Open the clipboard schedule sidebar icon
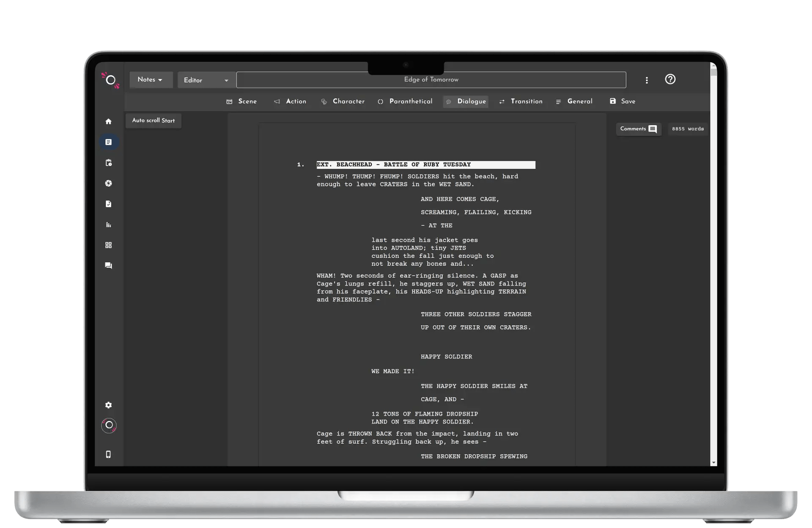Screen dimensions: 812x528 pos(108,163)
